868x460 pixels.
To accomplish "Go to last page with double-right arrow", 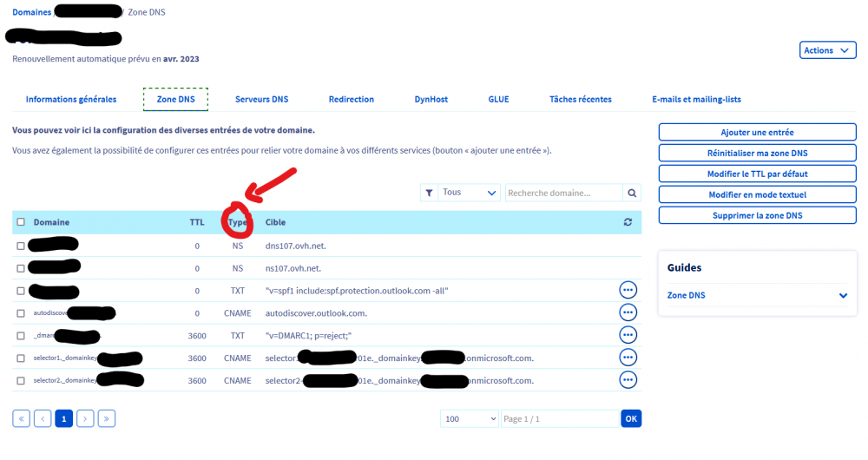I will coord(107,418).
